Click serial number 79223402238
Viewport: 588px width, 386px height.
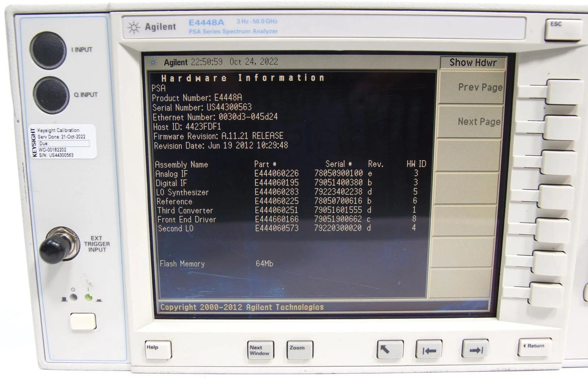point(339,192)
